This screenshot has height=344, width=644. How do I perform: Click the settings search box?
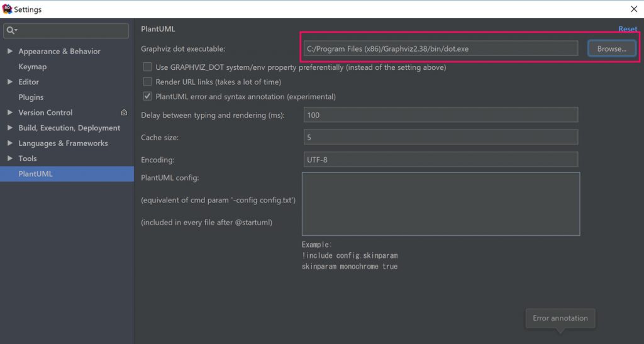pyautogui.click(x=66, y=30)
